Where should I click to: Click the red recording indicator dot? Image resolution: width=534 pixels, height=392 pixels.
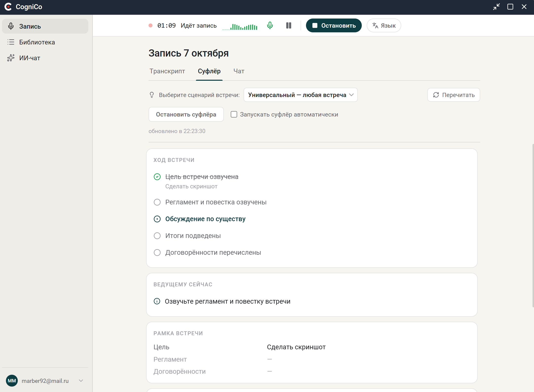click(x=151, y=25)
